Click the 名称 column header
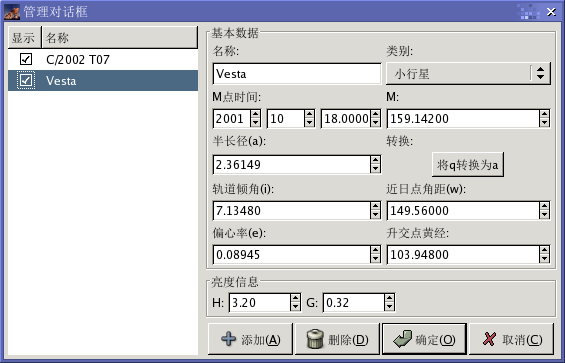 click(120, 37)
